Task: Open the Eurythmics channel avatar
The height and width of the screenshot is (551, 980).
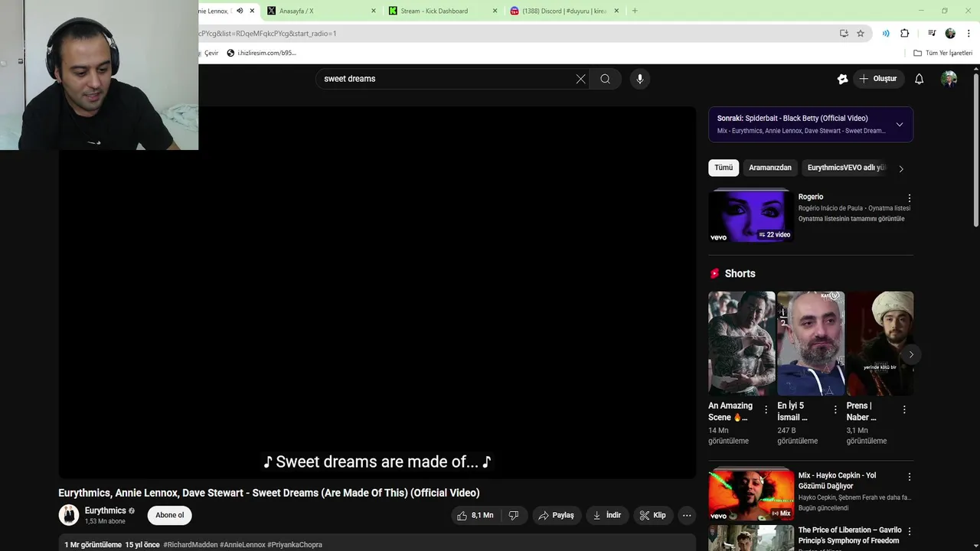Action: (69, 515)
